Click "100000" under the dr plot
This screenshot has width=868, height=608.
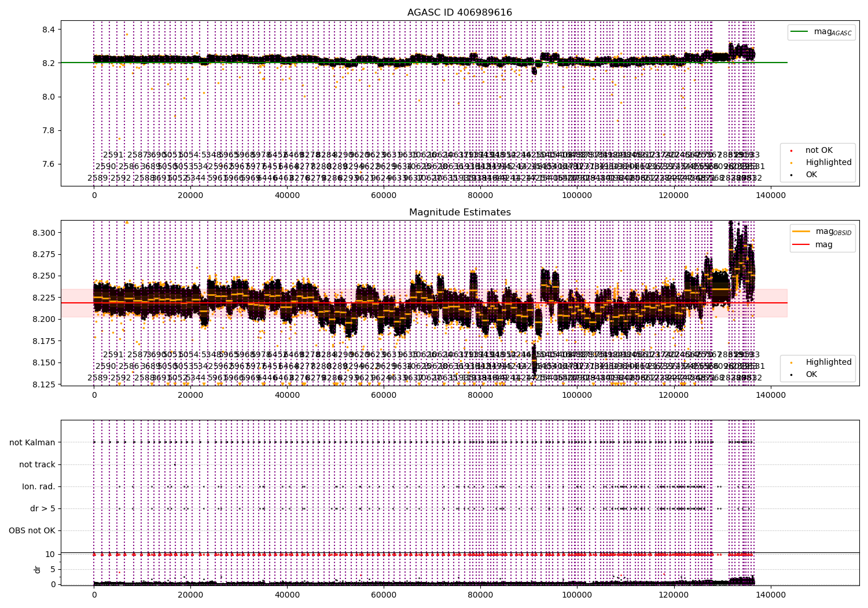(578, 595)
